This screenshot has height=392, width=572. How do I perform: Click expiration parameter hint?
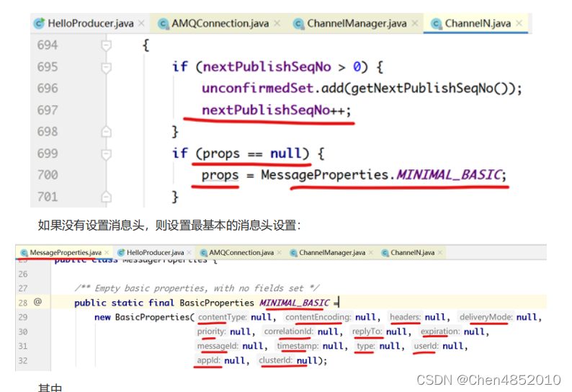coord(440,331)
